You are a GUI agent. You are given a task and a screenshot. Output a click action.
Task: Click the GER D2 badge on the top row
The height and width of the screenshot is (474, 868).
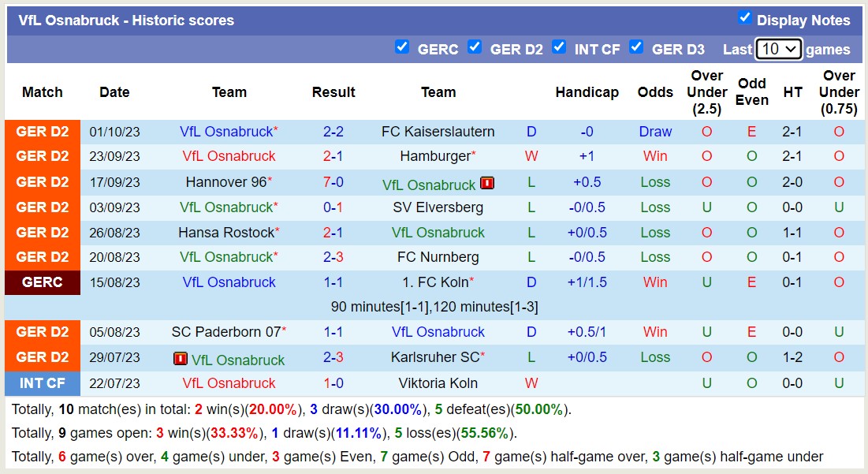tap(42, 132)
